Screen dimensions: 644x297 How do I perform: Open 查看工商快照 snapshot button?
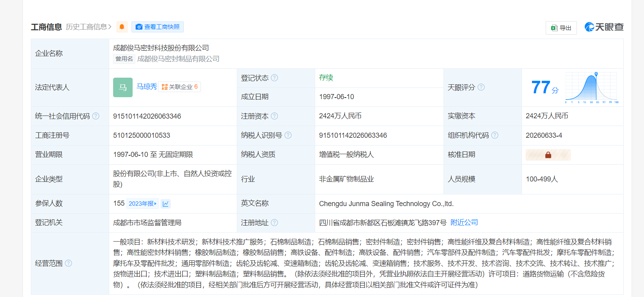point(158,27)
